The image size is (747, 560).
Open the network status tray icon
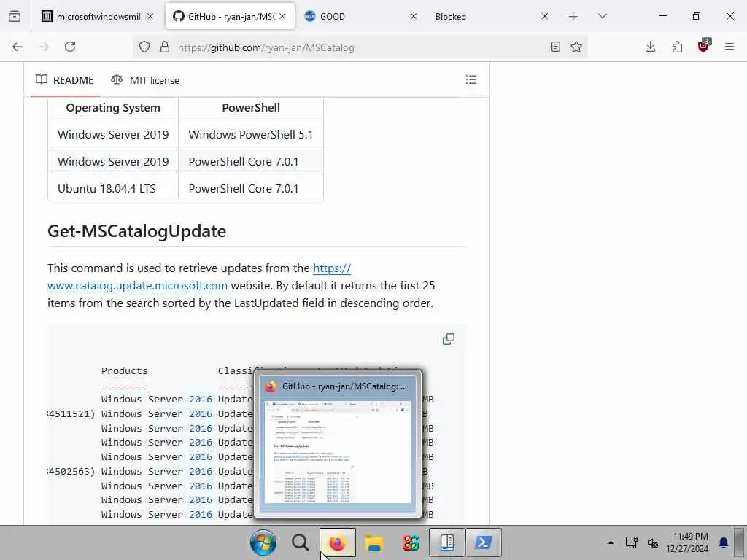click(632, 542)
